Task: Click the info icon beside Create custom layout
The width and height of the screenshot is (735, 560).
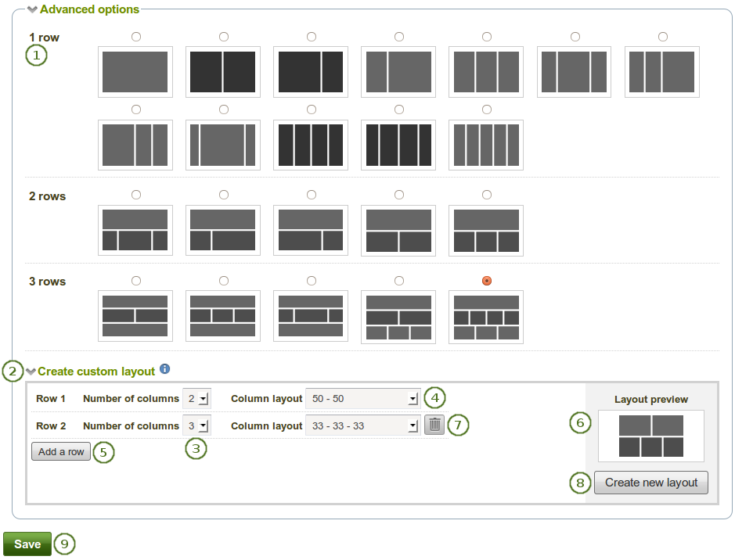Action: coord(164,369)
